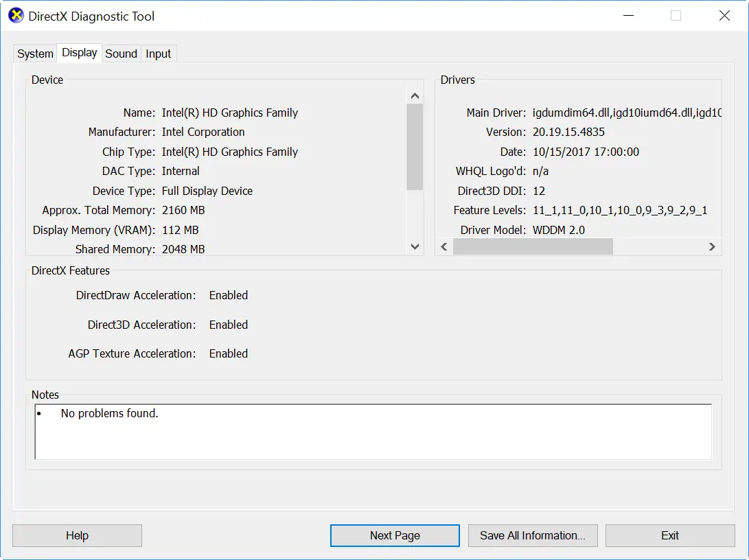
Task: Open the Sound tab
Action: pos(121,53)
